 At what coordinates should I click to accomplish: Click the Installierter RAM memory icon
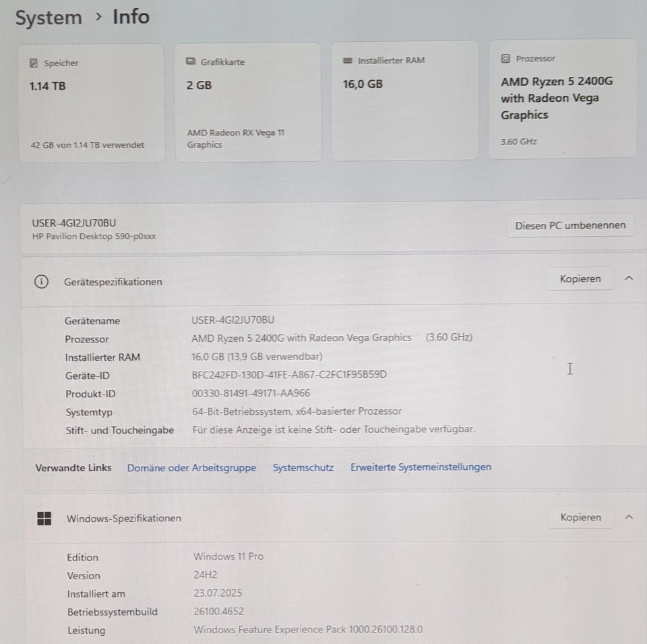347,59
